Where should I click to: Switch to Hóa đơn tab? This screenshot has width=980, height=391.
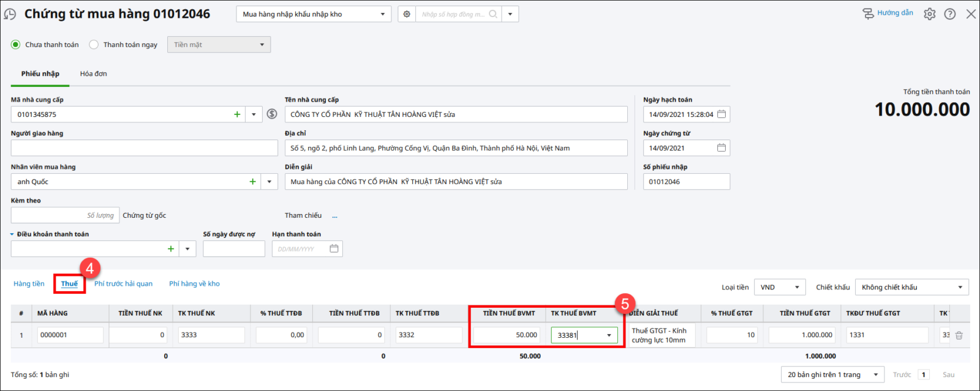point(93,74)
